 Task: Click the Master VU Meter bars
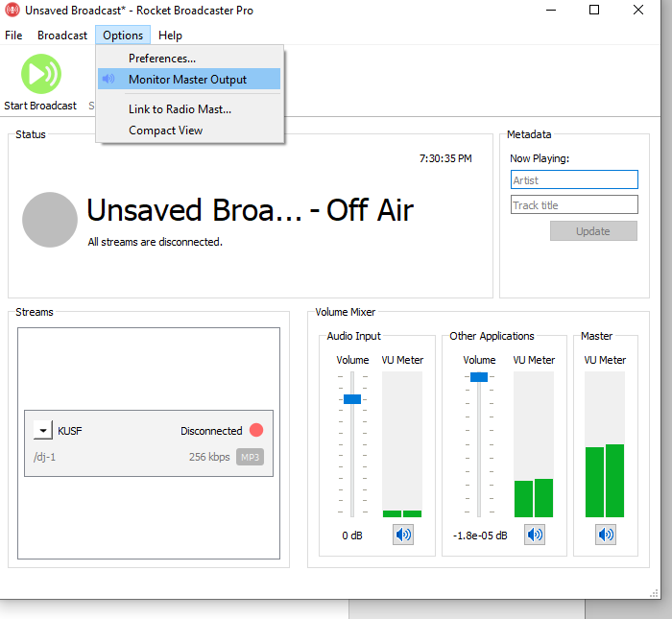[x=605, y=444]
